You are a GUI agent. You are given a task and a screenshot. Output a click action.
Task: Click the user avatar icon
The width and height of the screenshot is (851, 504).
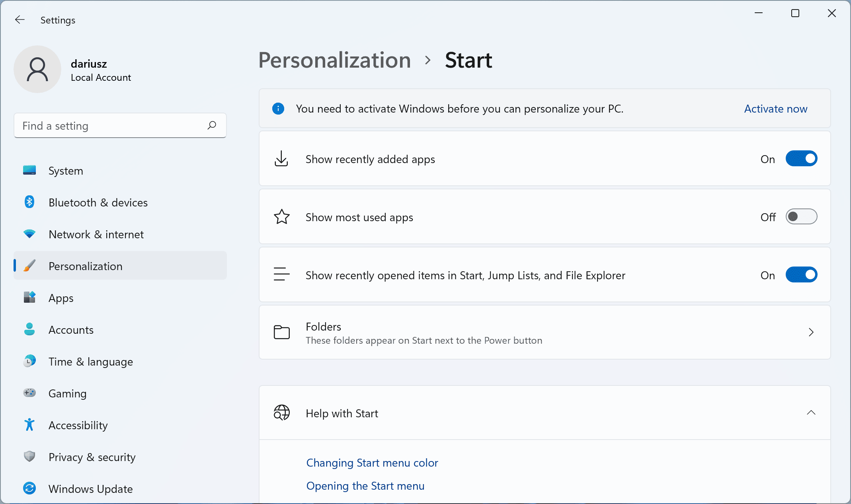(37, 69)
